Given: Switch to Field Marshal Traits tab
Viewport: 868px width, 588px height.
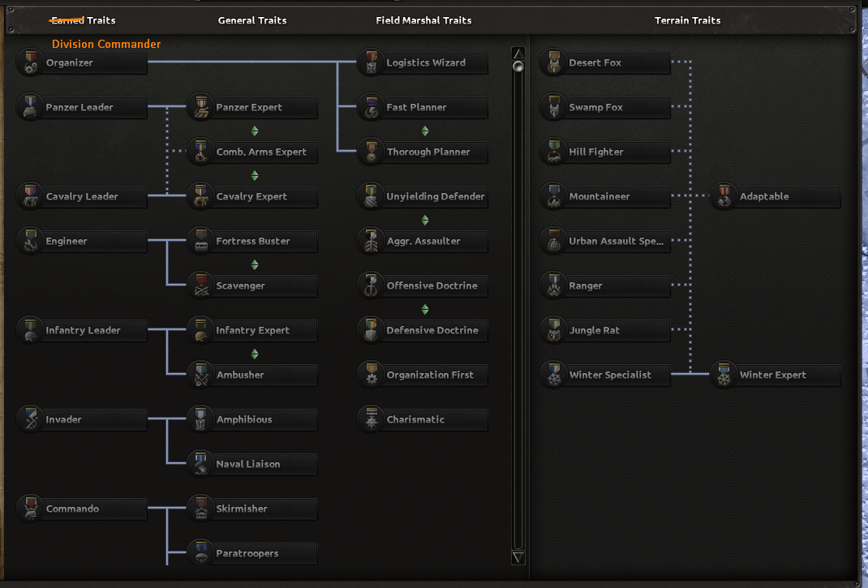Looking at the screenshot, I should pyautogui.click(x=423, y=20).
